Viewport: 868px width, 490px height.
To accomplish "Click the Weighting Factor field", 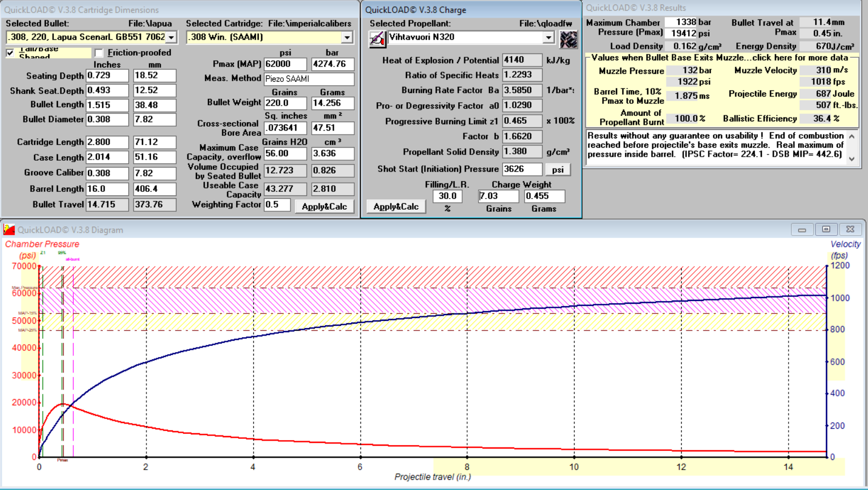I will tap(277, 204).
